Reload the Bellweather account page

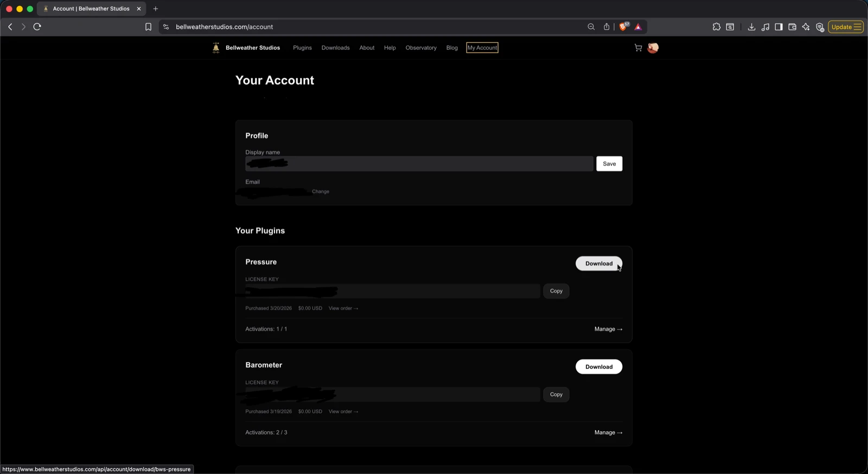click(x=37, y=27)
